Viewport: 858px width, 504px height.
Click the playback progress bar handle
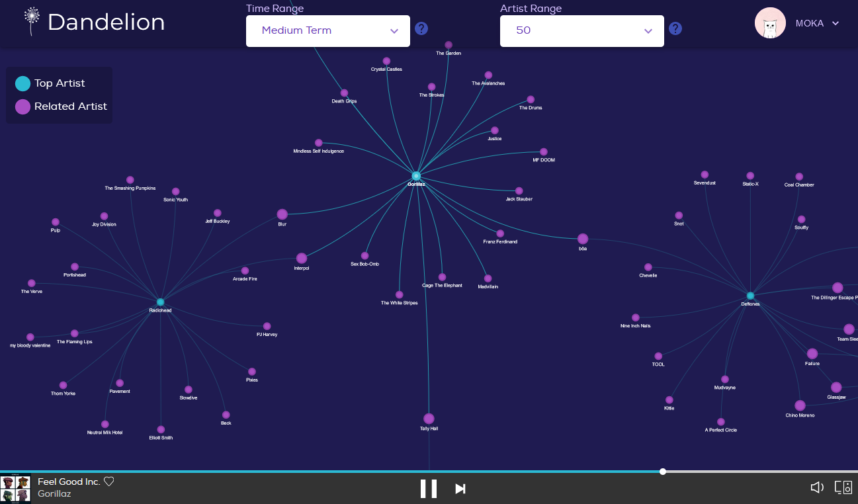(x=663, y=472)
